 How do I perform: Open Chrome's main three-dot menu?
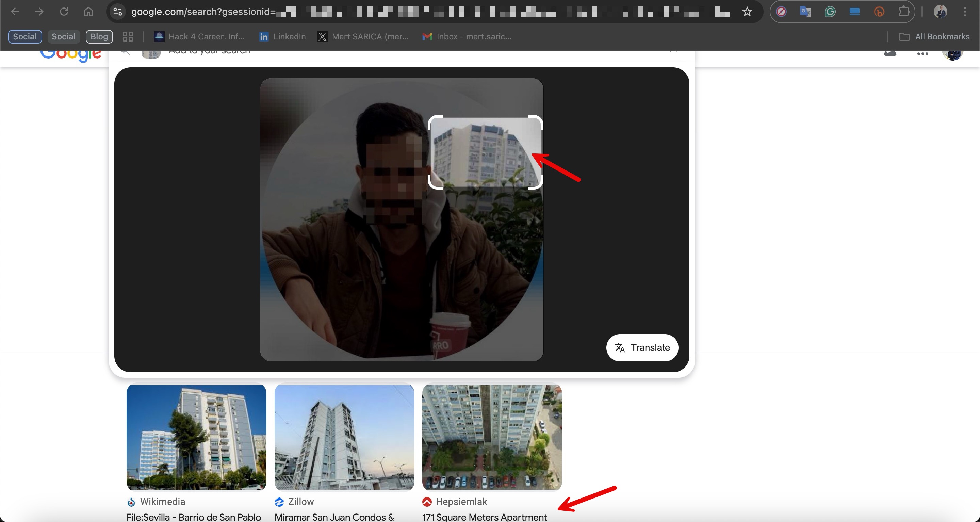(965, 12)
